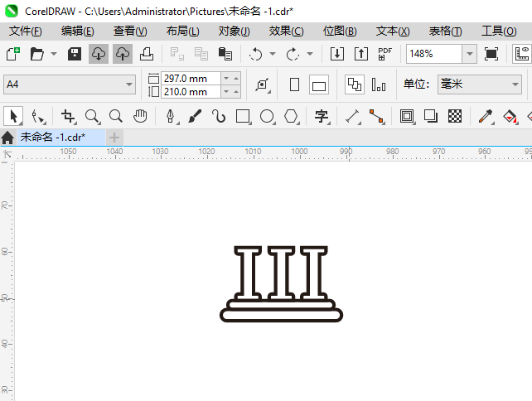Click the Open folder icon
This screenshot has height=401, width=532.
tap(36, 54)
